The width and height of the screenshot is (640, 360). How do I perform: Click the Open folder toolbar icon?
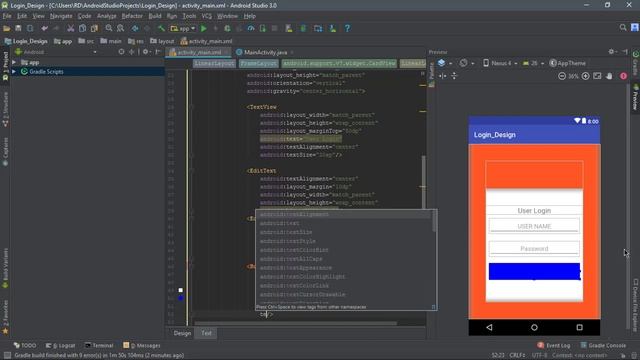[7, 28]
